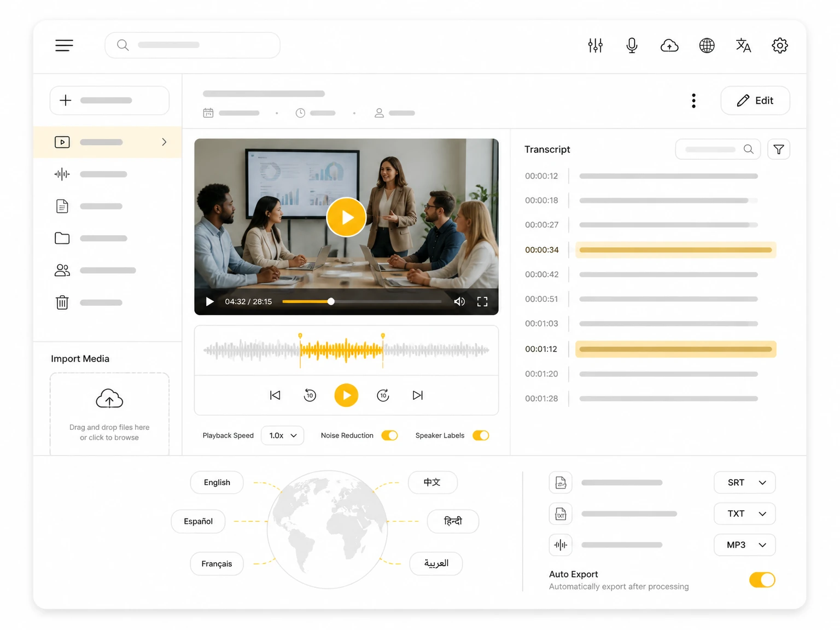Viewport: 840px width, 630px height.
Task: Select the Español language chip
Action: (x=198, y=521)
